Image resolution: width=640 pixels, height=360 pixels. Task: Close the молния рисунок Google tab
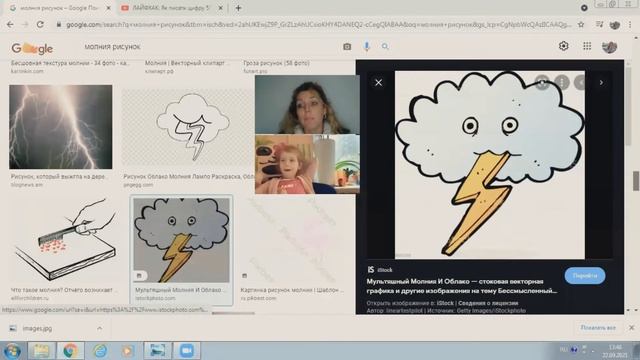pyautogui.click(x=109, y=8)
